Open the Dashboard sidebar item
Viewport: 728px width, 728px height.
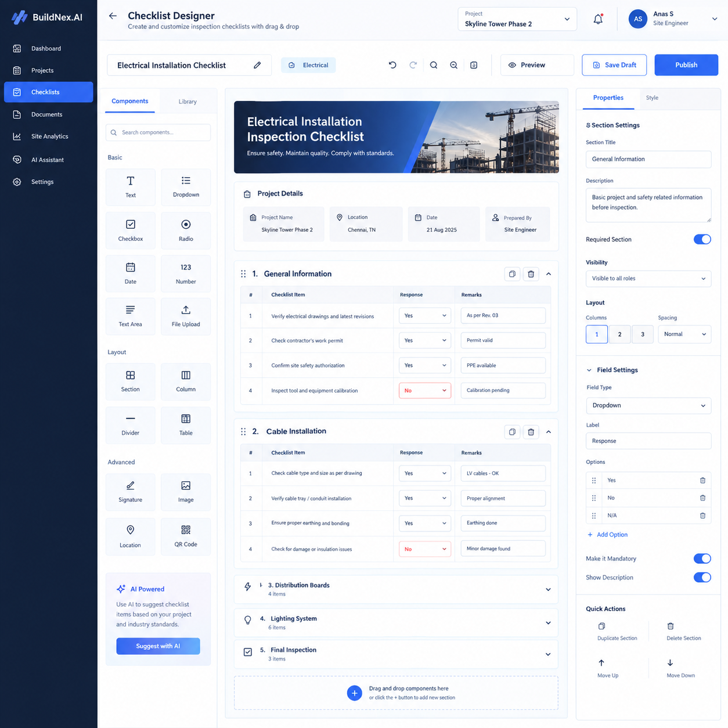49,48
